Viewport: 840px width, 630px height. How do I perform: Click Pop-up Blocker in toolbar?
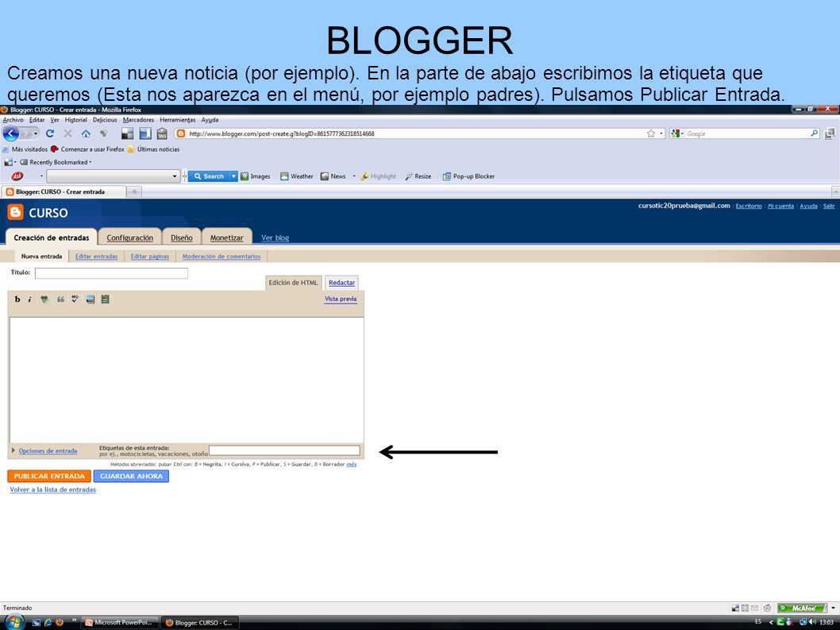pyautogui.click(x=468, y=176)
